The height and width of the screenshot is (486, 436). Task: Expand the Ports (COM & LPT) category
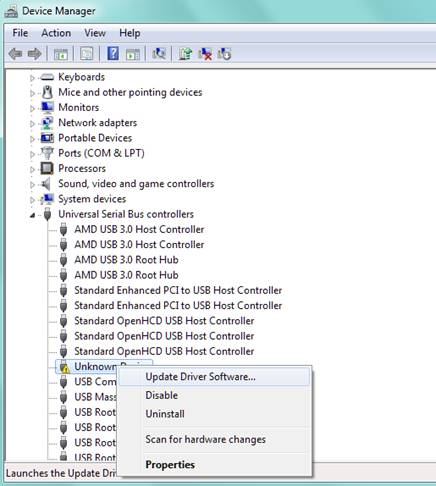pos(32,154)
